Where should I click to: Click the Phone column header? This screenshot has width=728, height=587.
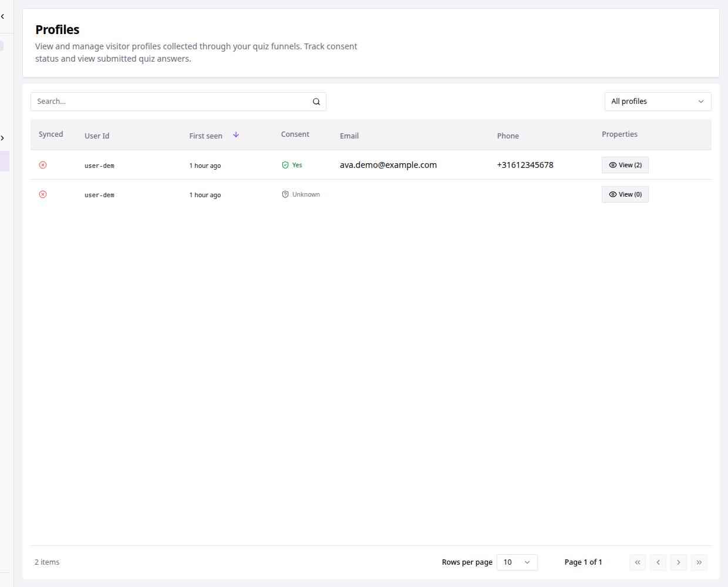click(508, 136)
